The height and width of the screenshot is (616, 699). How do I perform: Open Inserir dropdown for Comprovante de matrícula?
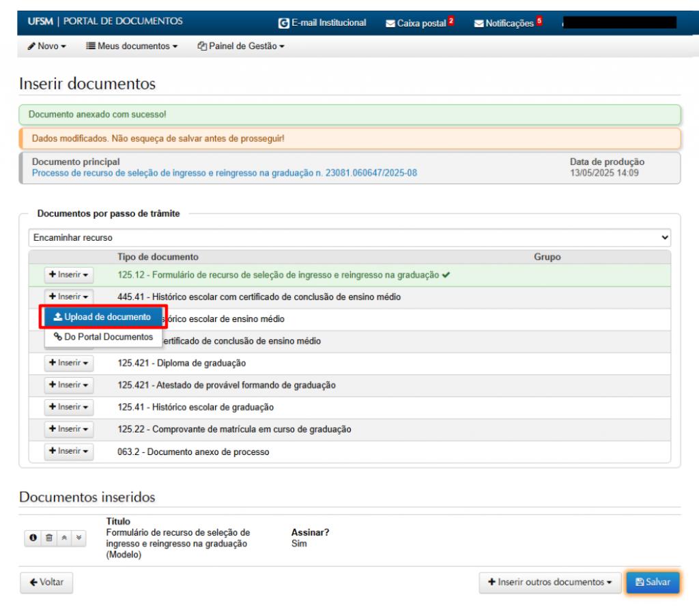(x=68, y=429)
